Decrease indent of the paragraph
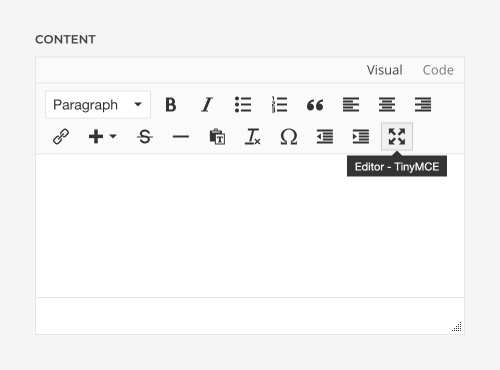500x370 pixels. click(x=325, y=137)
